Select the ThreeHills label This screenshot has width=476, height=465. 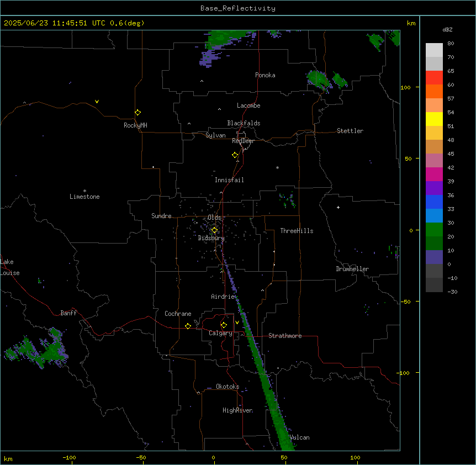[297, 231]
